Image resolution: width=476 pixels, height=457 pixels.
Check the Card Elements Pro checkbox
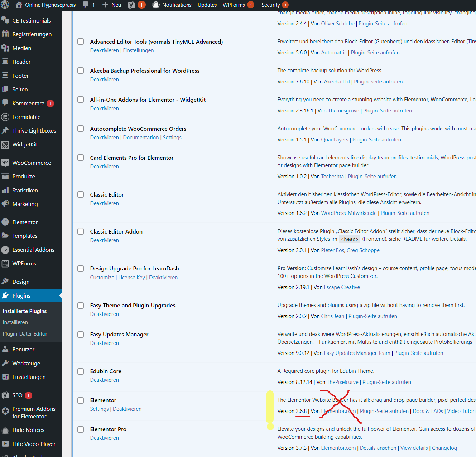pyautogui.click(x=81, y=158)
